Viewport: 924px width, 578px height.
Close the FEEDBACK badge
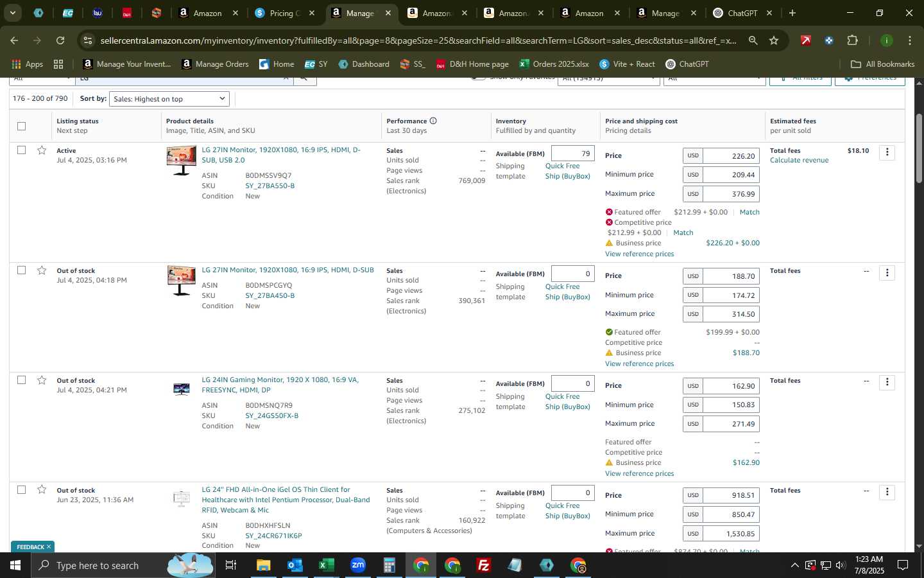[48, 547]
